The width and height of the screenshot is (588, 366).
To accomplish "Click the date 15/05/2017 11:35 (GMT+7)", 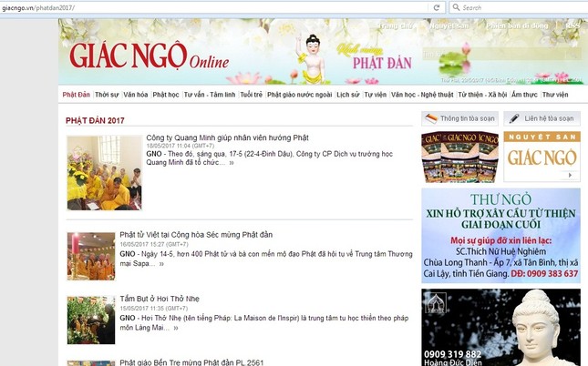I will 154,309.
